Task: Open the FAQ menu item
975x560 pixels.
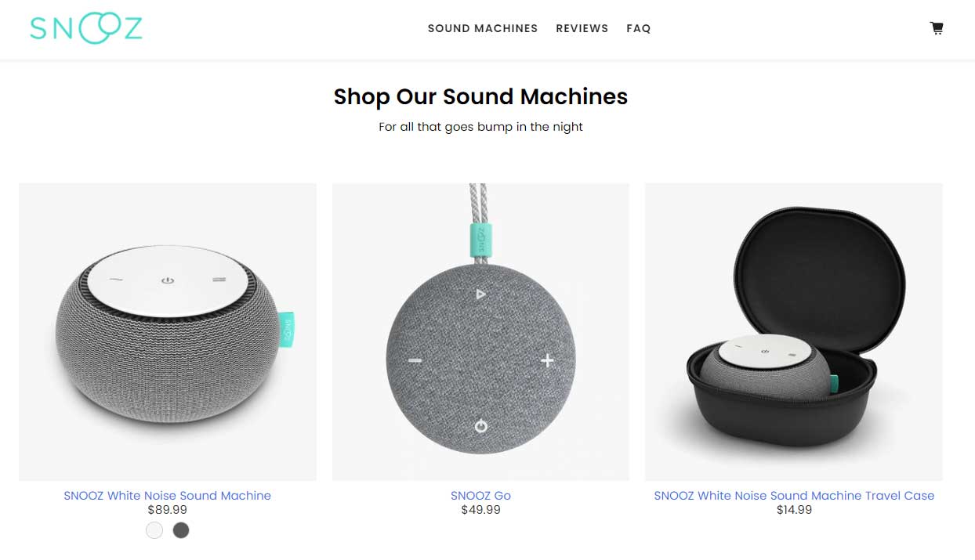Action: 639,28
